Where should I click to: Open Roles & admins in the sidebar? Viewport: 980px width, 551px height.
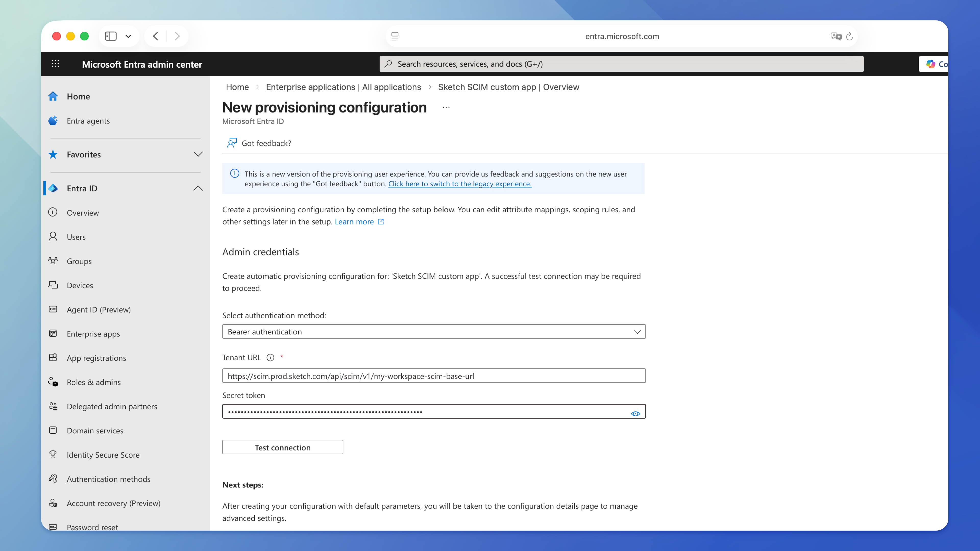click(94, 382)
